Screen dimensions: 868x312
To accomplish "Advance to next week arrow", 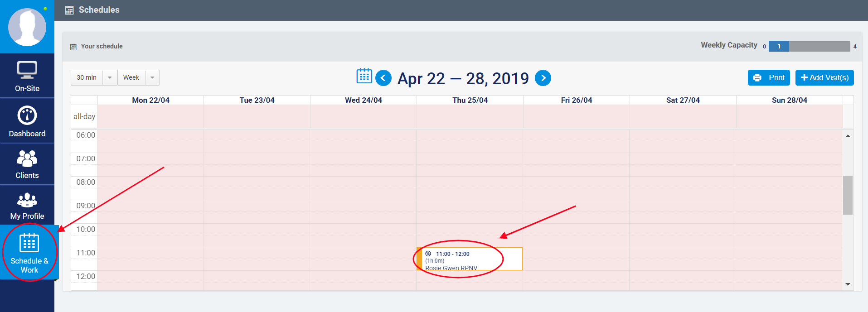I will tap(543, 78).
